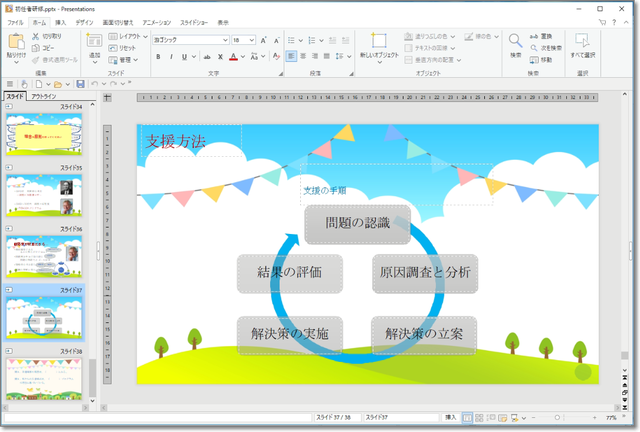Screen dimensions: 640x432
Task: Click the 新しいオブジェクト icon
Action: point(379,41)
